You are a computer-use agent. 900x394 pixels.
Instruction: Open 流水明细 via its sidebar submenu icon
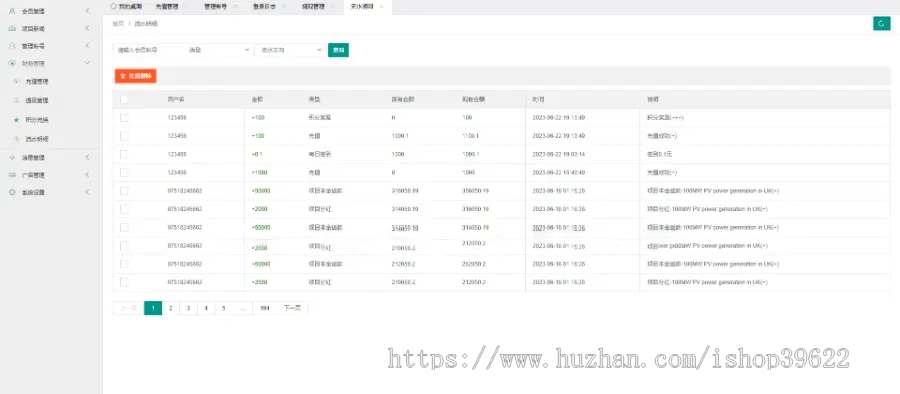tap(16, 138)
